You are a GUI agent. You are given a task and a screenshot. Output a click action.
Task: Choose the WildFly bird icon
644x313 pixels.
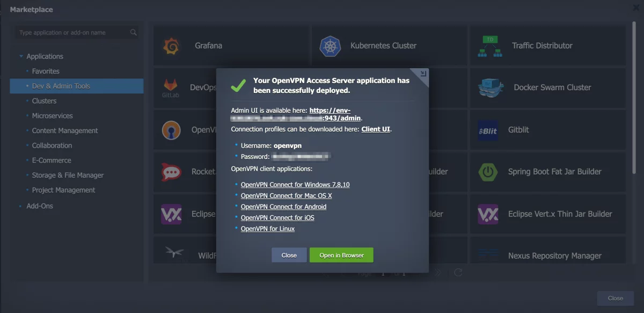click(174, 252)
